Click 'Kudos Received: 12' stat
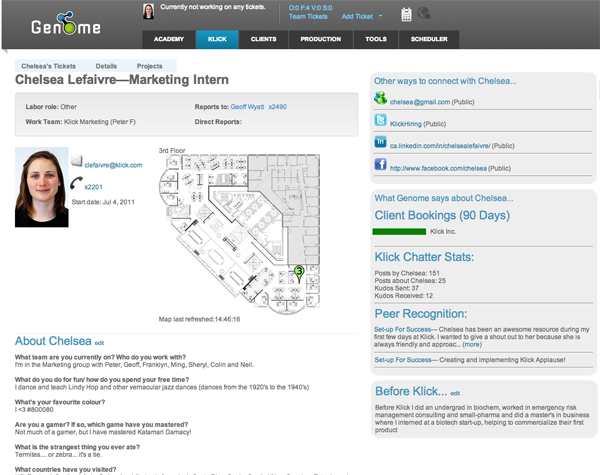Screen dimensions: 600x475 tap(404, 296)
